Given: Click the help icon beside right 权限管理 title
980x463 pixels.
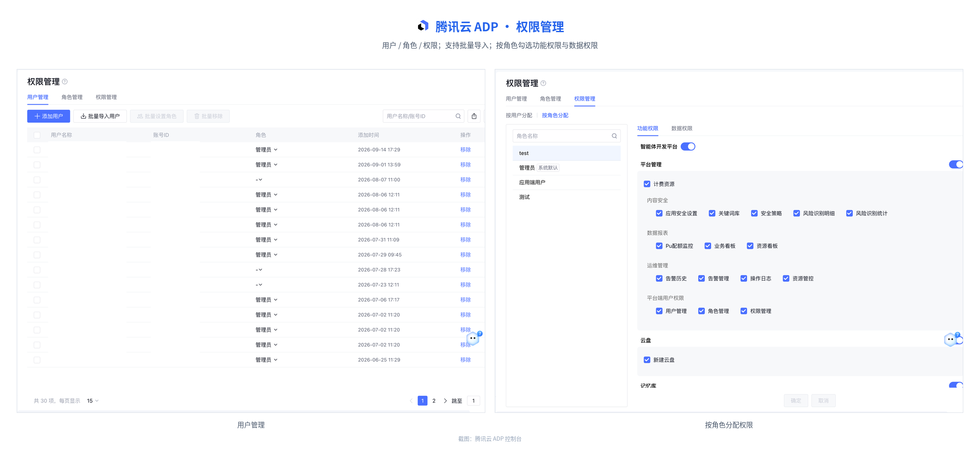Looking at the screenshot, I should coord(543,83).
